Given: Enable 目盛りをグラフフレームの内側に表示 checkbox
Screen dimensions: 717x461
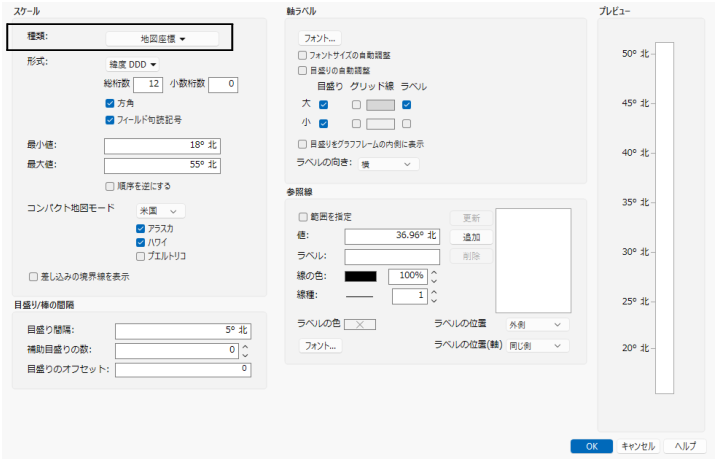Looking at the screenshot, I should (x=302, y=144).
